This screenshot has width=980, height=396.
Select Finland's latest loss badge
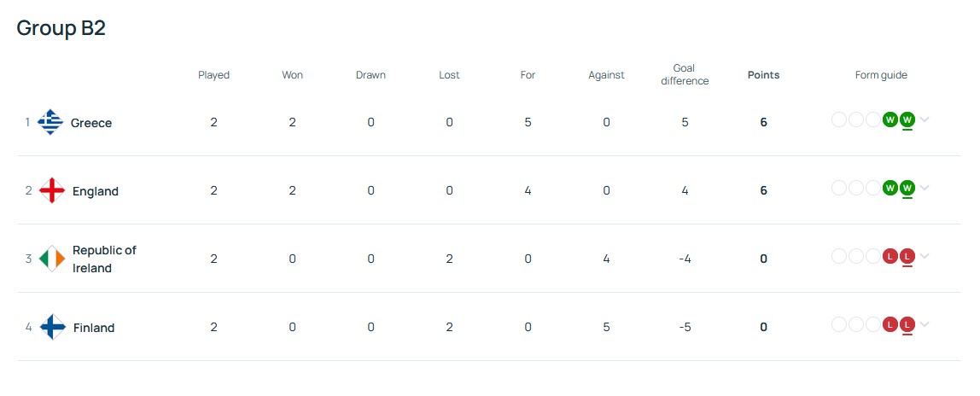click(x=907, y=324)
